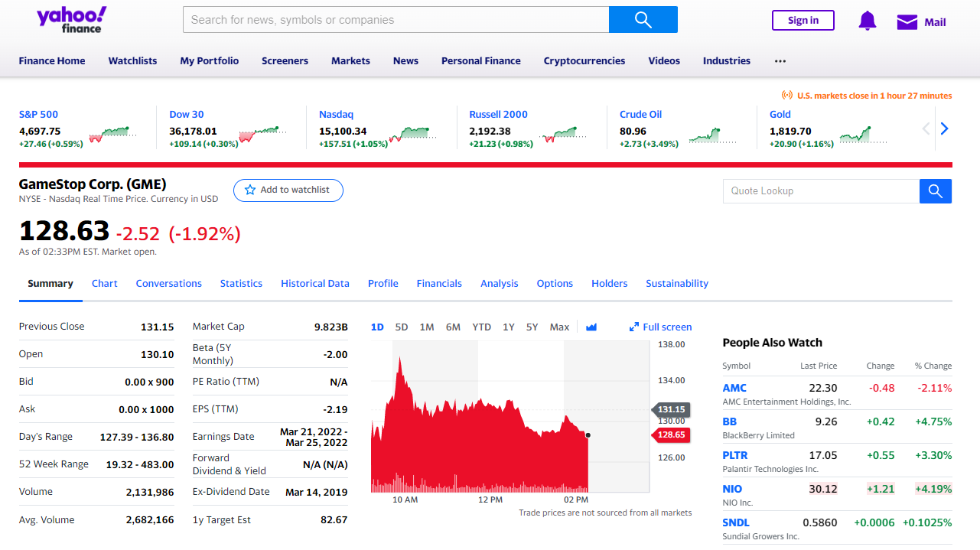The height and width of the screenshot is (550, 980).
Task: Open the Conversations tab
Action: coord(169,284)
